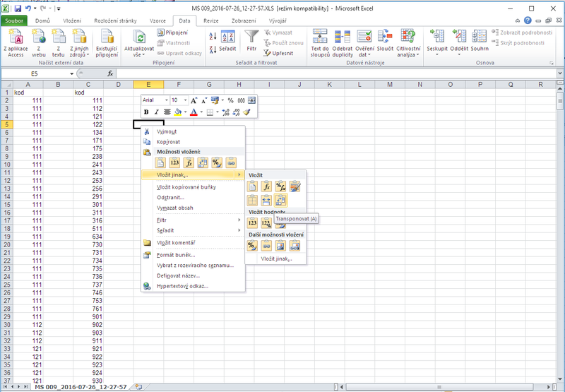This screenshot has height=392, width=565.
Task: Click Increase decimal in mini toolbar
Action: tap(226, 112)
